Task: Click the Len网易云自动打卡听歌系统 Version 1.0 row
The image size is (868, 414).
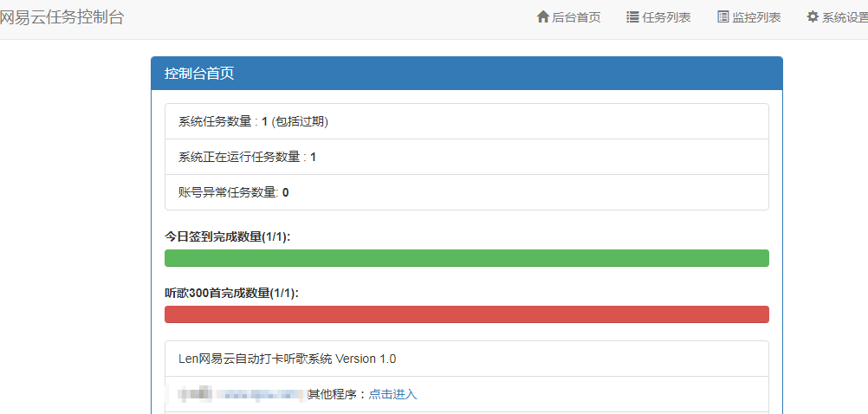Action: click(466, 359)
